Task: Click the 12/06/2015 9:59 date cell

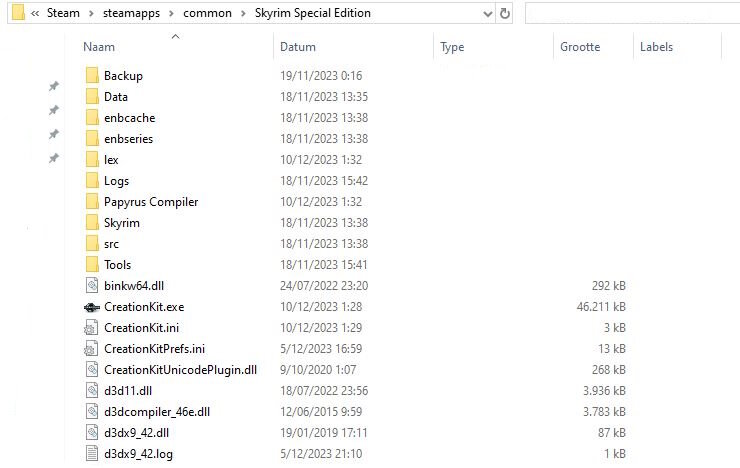Action: [x=321, y=411]
